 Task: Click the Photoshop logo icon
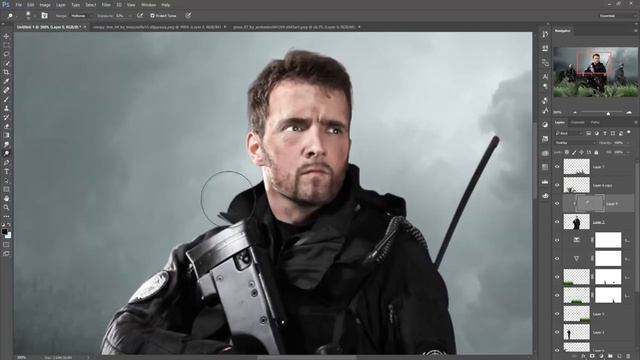click(5, 4)
